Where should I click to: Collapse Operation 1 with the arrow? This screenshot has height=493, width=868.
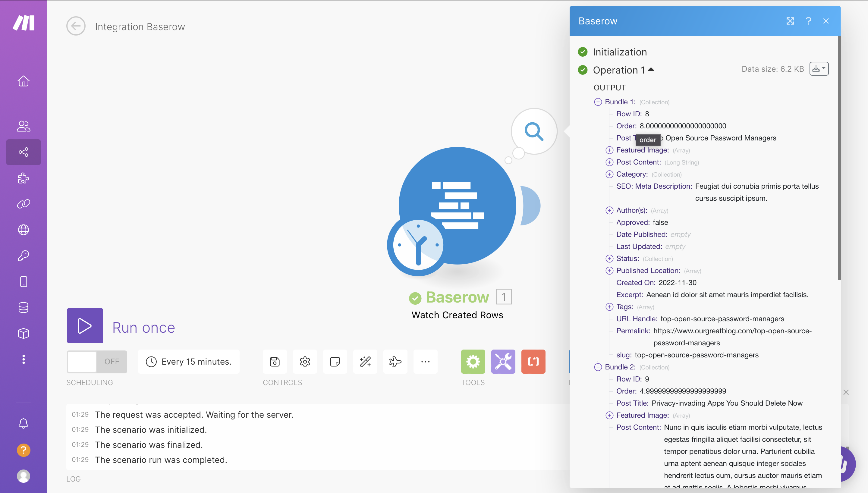click(651, 70)
